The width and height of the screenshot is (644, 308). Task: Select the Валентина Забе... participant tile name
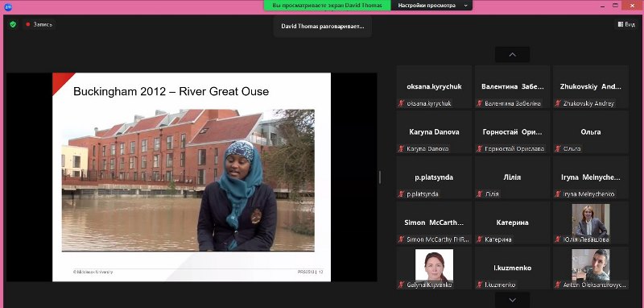pos(513,87)
